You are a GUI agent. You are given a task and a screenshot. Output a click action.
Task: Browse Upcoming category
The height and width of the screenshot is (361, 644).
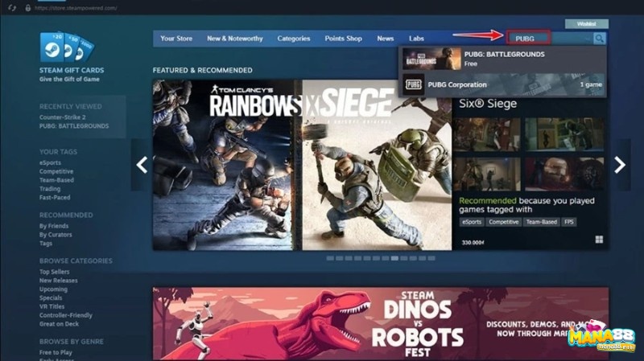pyautogui.click(x=53, y=289)
